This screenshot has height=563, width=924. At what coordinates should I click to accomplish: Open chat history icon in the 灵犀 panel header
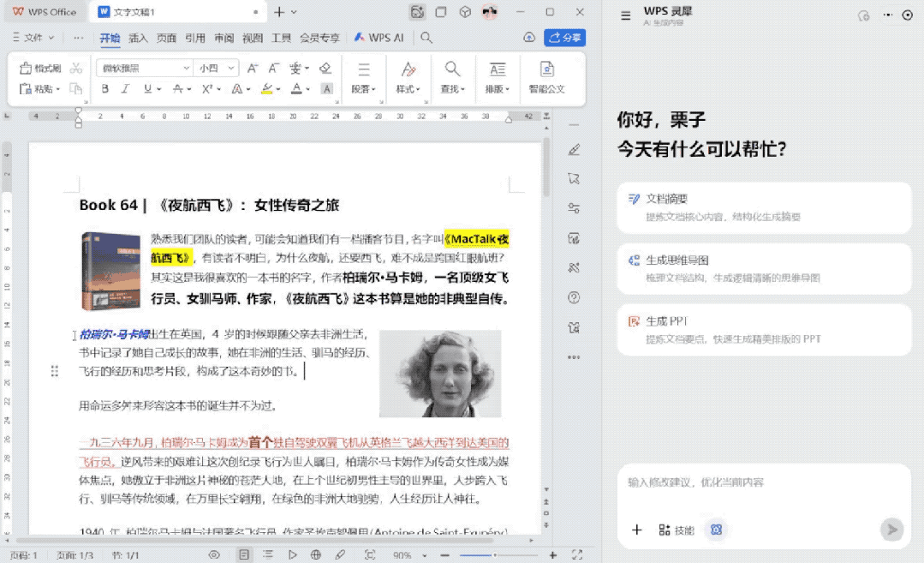(864, 16)
